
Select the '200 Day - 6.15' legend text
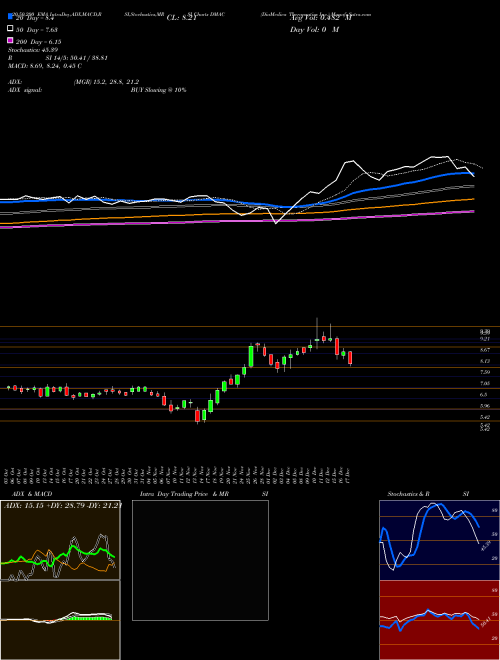coord(39,42)
